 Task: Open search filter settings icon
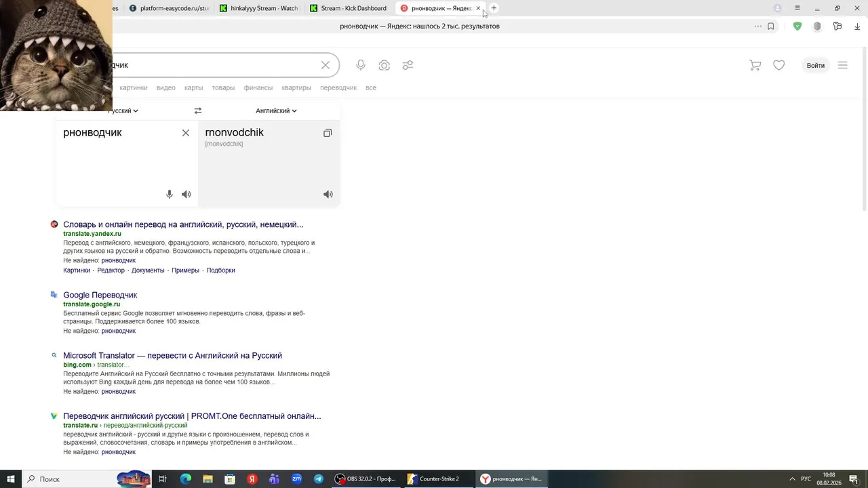[408, 65]
